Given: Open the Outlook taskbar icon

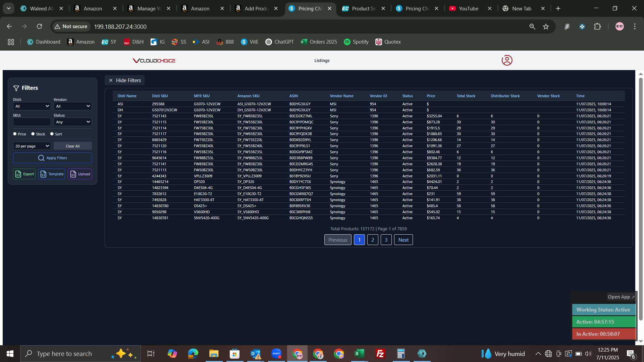Looking at the screenshot, I should coord(256,354).
